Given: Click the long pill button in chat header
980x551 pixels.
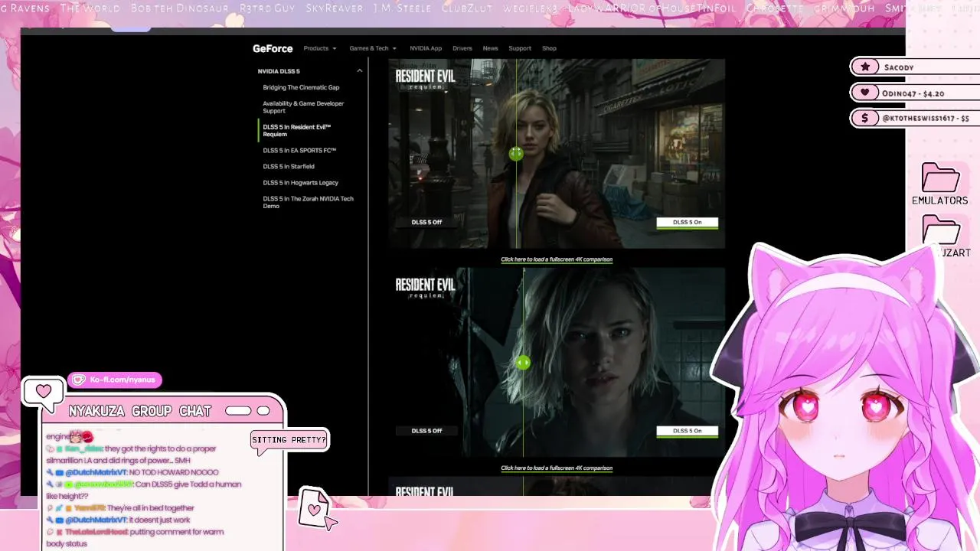Looking at the screenshot, I should (x=238, y=411).
